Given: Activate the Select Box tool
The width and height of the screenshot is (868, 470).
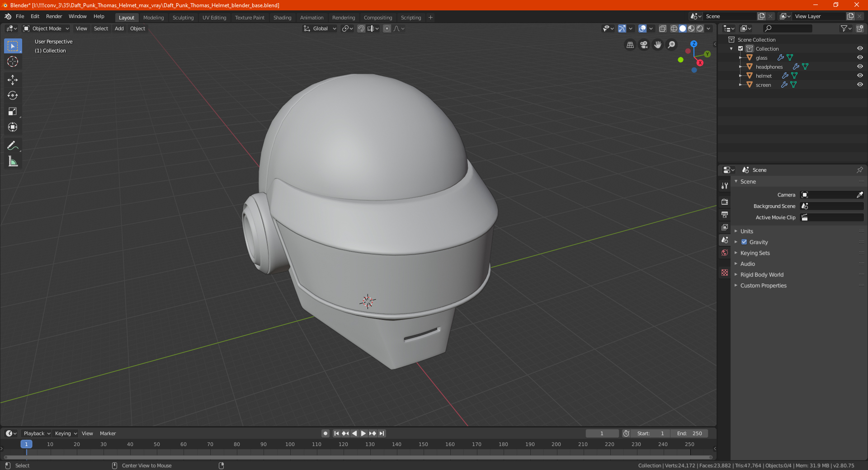Looking at the screenshot, I should click(13, 46).
